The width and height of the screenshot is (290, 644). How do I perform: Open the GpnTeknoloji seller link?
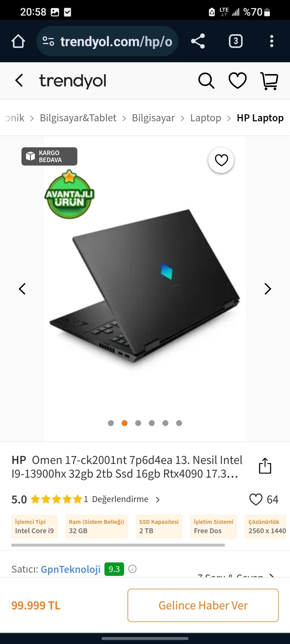click(x=71, y=569)
